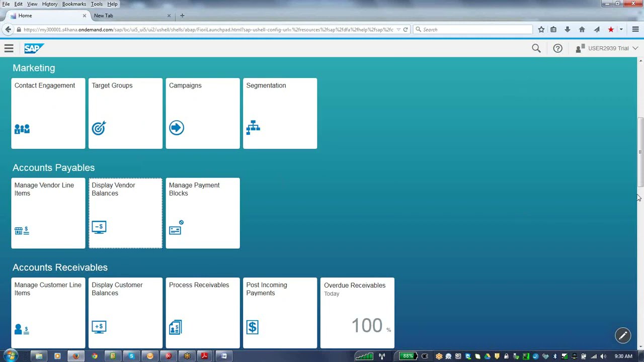Viewport: 644px width, 362px height.
Task: Open the Windows Start button
Action: click(x=10, y=356)
